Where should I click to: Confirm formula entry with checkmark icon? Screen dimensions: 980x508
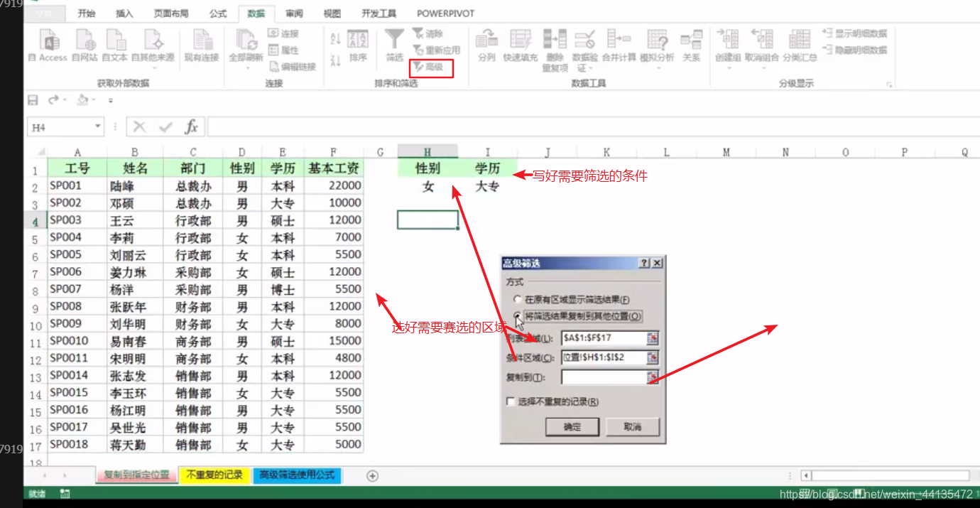click(x=165, y=127)
